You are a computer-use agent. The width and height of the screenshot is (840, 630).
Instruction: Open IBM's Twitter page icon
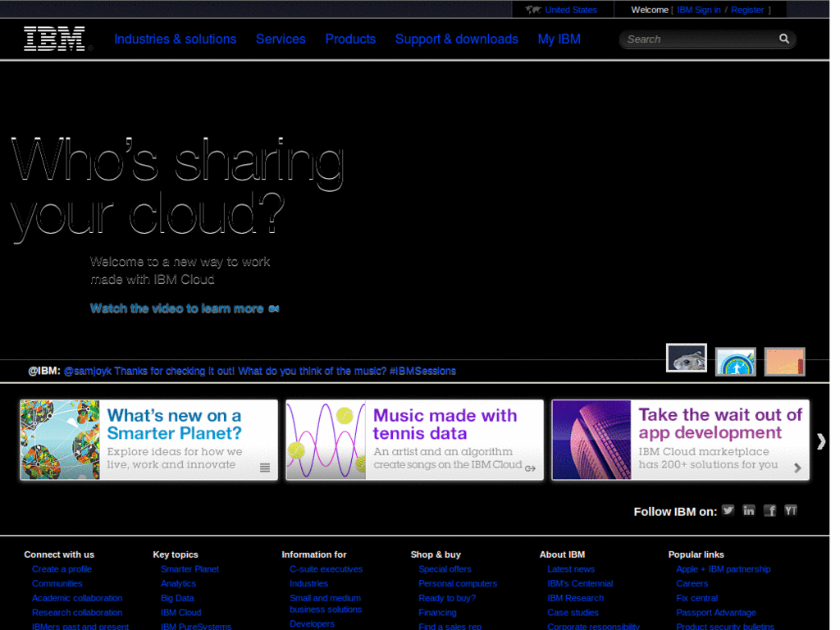click(x=728, y=510)
